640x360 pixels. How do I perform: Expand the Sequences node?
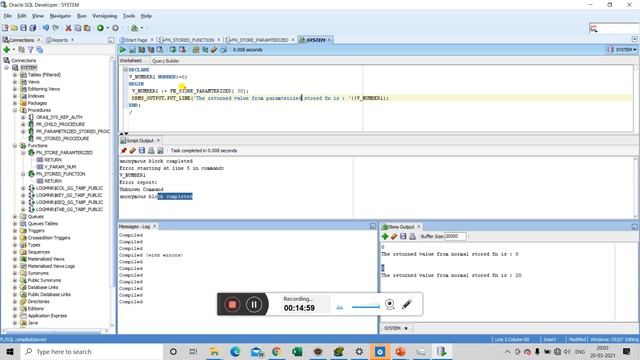[15, 252]
